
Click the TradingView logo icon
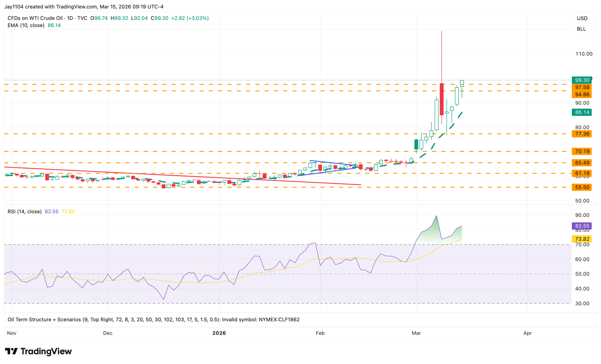click(11, 351)
